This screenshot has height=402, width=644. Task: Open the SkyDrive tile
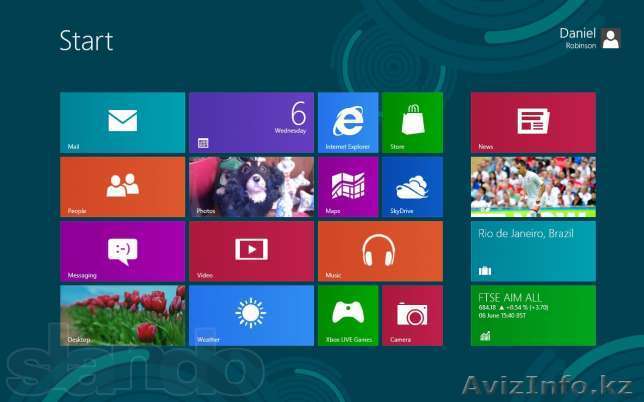412,186
